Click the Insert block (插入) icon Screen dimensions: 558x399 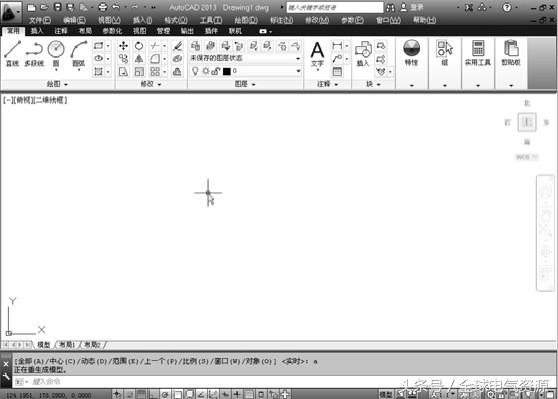(363, 53)
